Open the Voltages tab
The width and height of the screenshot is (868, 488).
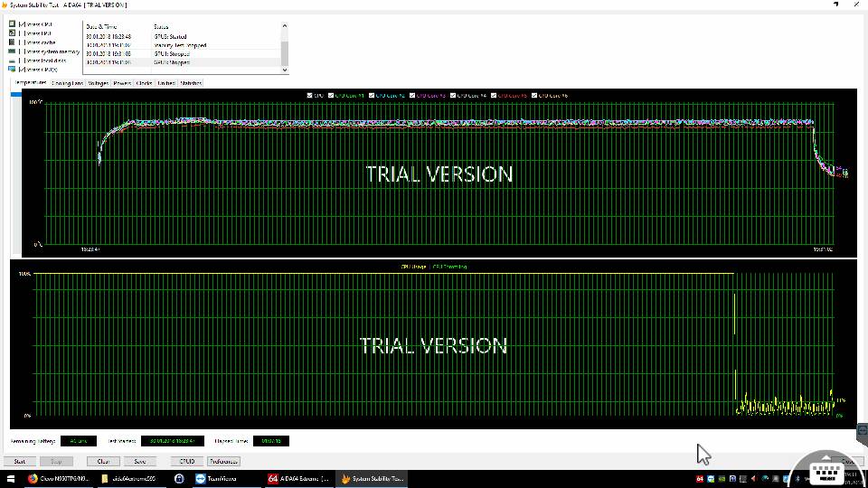[x=98, y=83]
